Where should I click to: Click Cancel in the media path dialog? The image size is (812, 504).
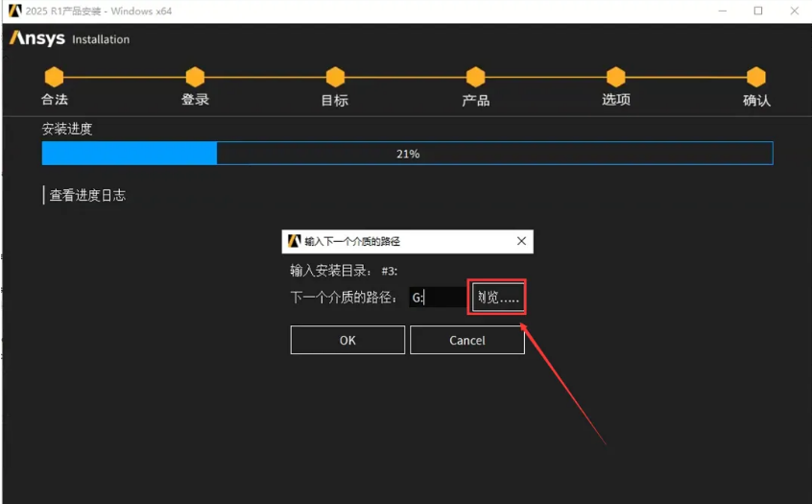pos(467,340)
